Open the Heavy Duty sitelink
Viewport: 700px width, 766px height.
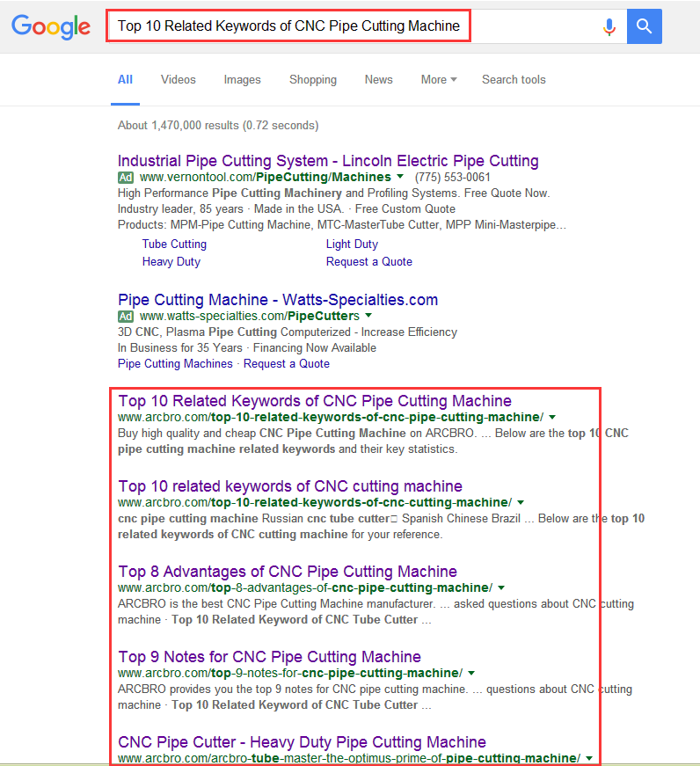coord(171,262)
